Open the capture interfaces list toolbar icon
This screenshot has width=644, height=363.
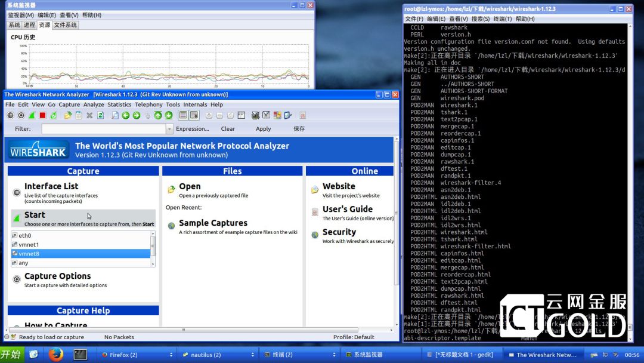coord(10,115)
